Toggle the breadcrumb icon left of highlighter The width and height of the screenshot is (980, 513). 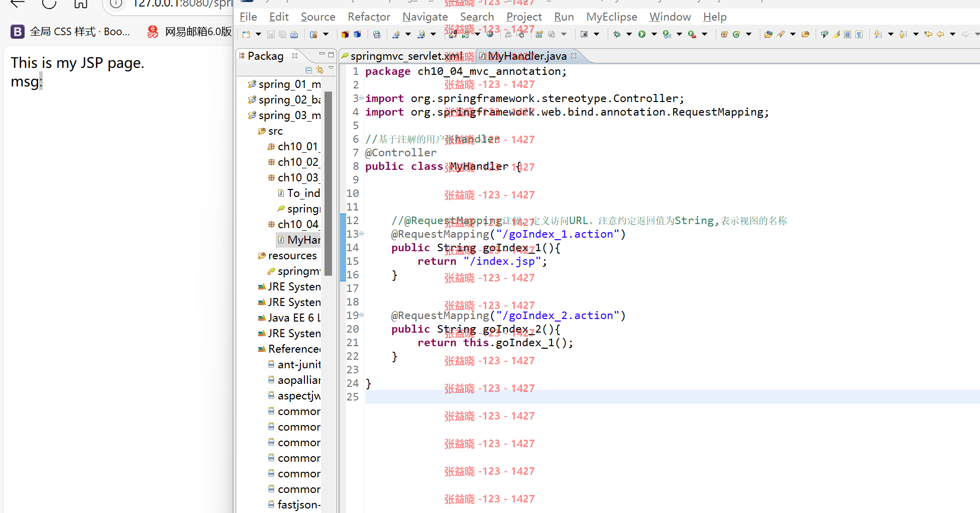coord(824,34)
